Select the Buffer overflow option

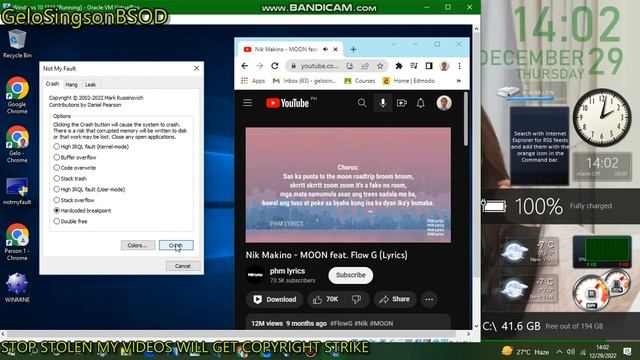pos(75,157)
